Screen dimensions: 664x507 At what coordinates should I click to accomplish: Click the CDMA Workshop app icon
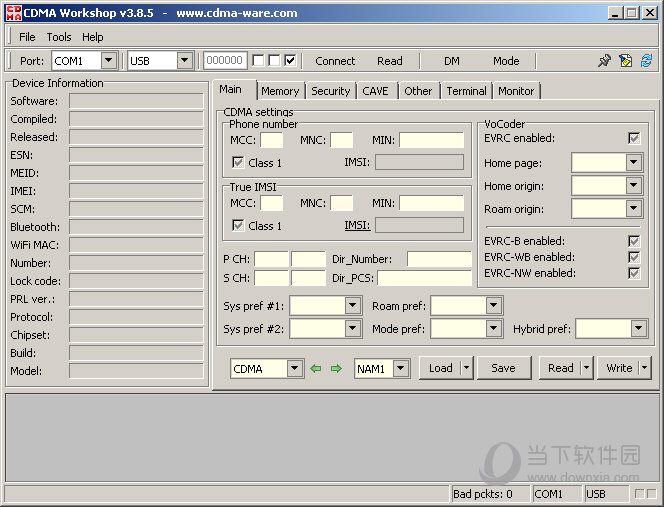[13, 13]
